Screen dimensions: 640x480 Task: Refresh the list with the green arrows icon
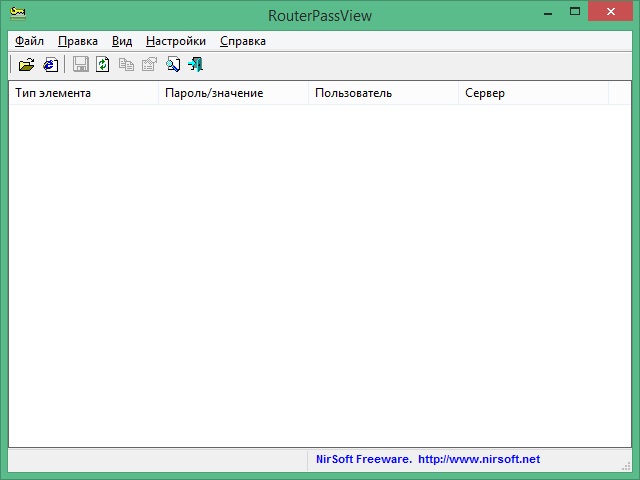click(102, 64)
